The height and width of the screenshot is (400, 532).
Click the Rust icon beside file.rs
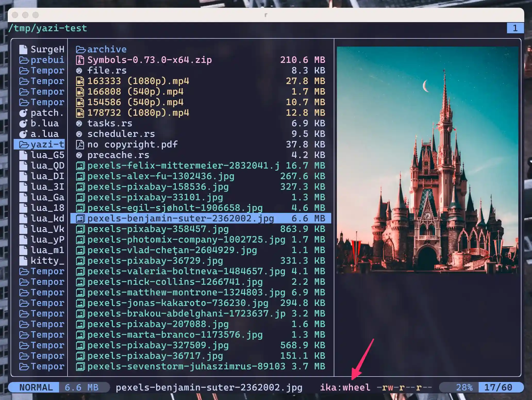point(79,71)
